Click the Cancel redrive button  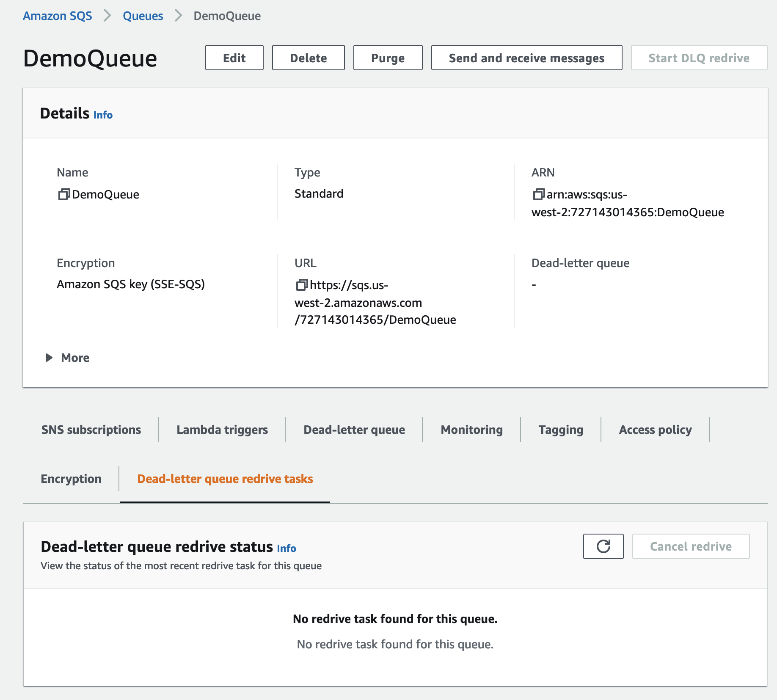click(691, 546)
